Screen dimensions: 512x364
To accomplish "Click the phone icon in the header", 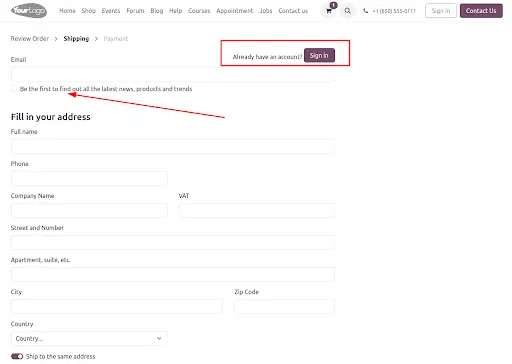I will [366, 11].
